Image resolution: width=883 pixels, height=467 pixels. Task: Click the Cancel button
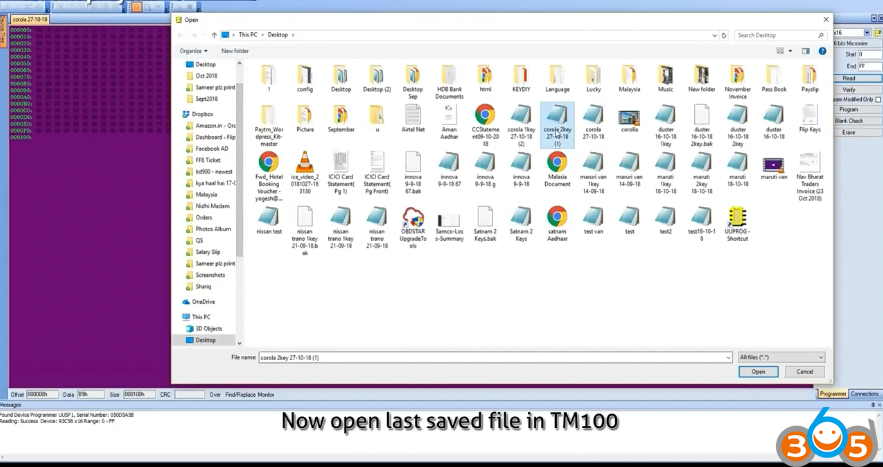[x=804, y=372]
